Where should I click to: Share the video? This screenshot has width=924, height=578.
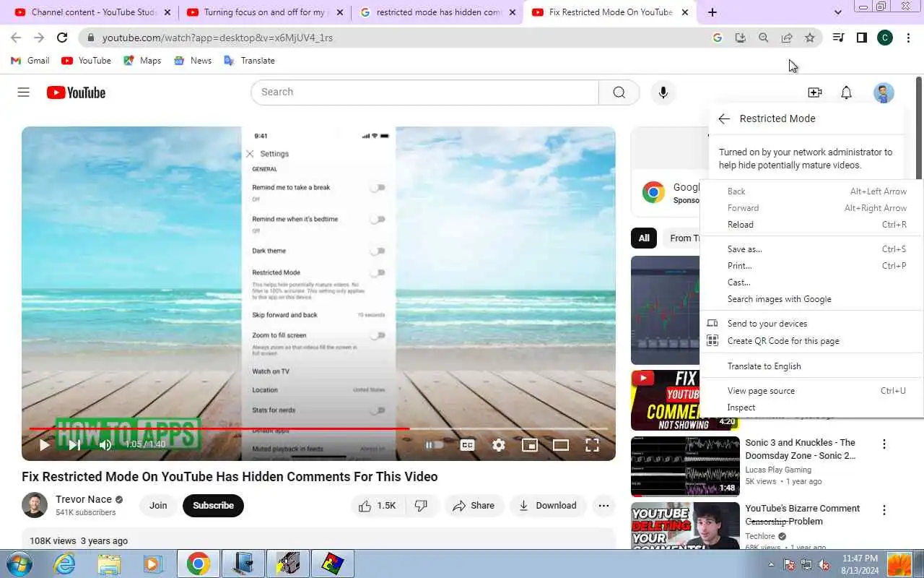(474, 506)
